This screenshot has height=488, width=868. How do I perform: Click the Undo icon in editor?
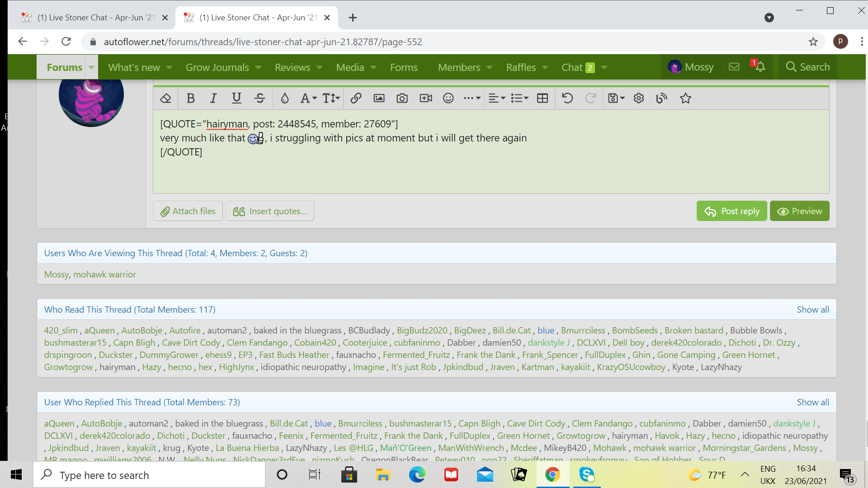click(567, 98)
